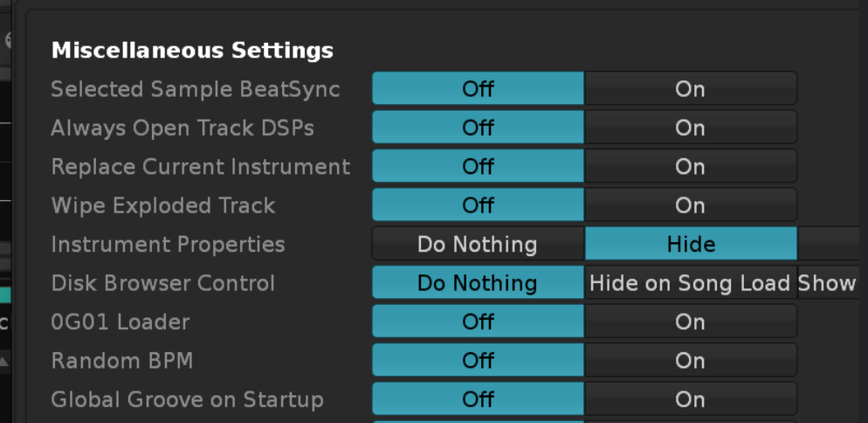Disable Global Groove on Startup
The image size is (868, 423).
coord(478,399)
